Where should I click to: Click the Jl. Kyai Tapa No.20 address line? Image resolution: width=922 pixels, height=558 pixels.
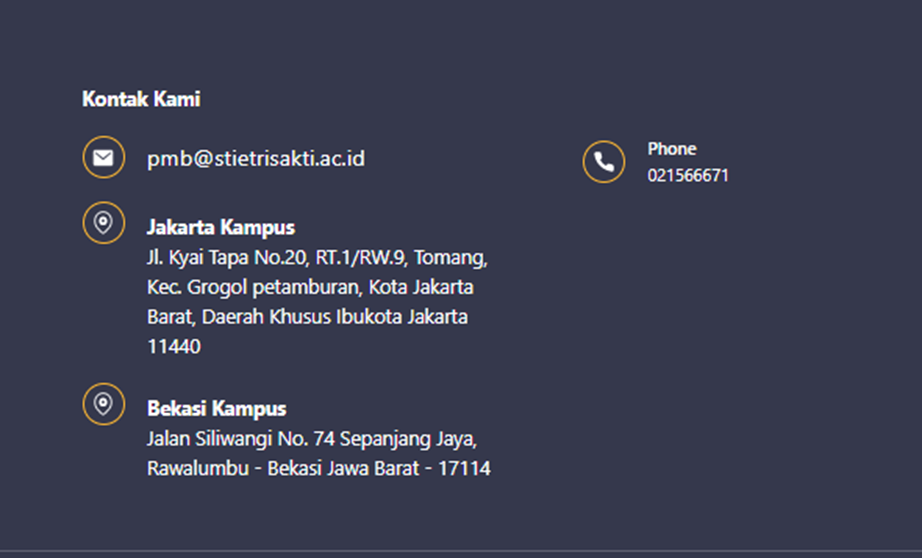pos(318,258)
